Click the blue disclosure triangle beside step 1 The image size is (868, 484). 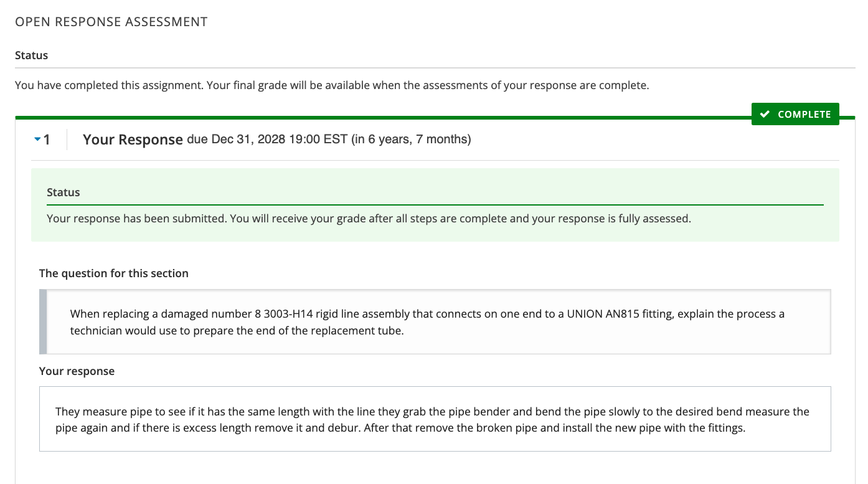click(x=37, y=139)
